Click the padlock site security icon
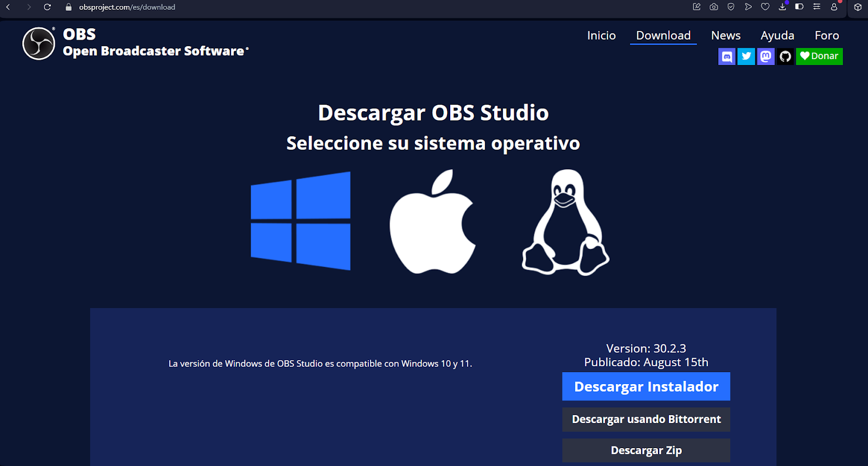The height and width of the screenshot is (466, 868). tap(68, 7)
